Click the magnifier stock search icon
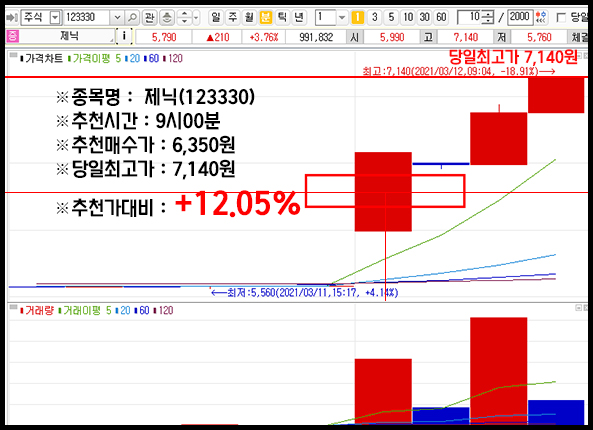 132,17
